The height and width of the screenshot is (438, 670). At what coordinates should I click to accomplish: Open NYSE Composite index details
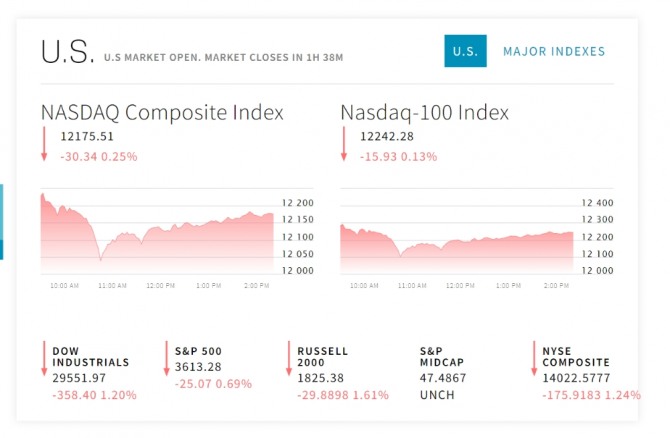pos(576,357)
